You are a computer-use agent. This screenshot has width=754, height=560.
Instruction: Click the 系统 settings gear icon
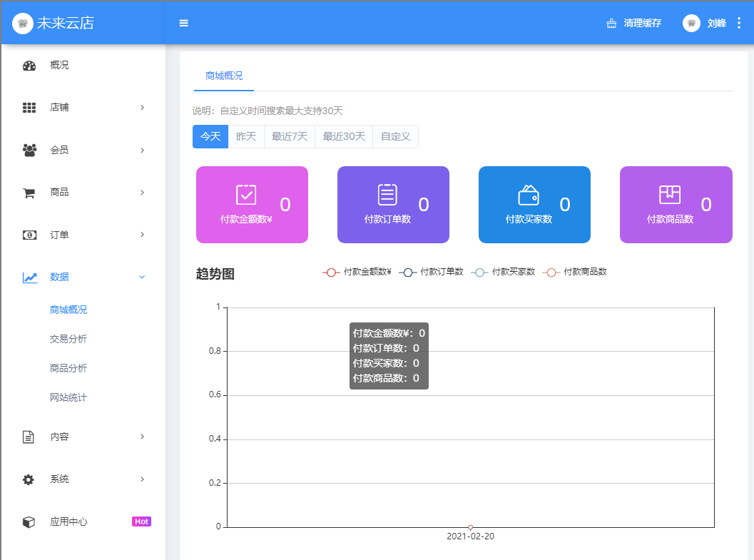(x=29, y=479)
